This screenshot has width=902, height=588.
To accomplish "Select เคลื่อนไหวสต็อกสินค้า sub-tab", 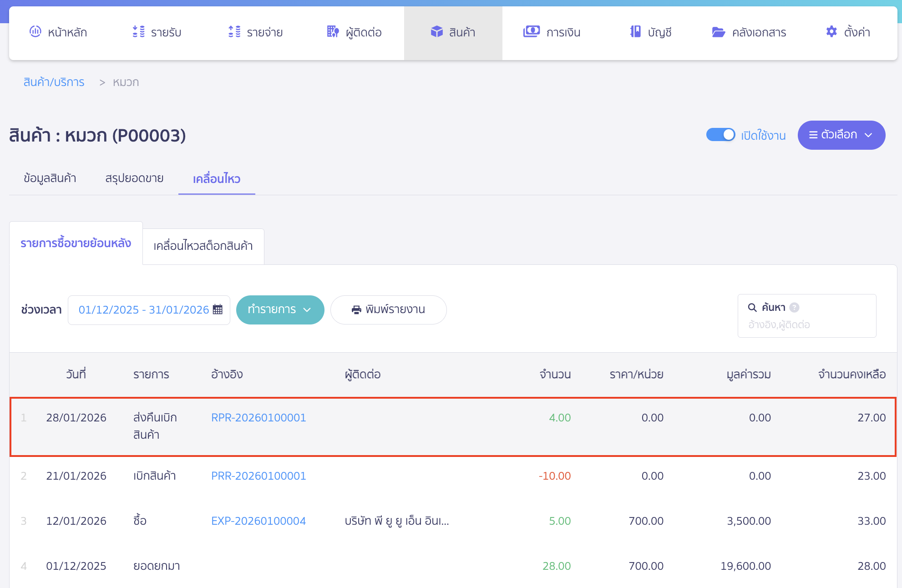I will tap(203, 246).
